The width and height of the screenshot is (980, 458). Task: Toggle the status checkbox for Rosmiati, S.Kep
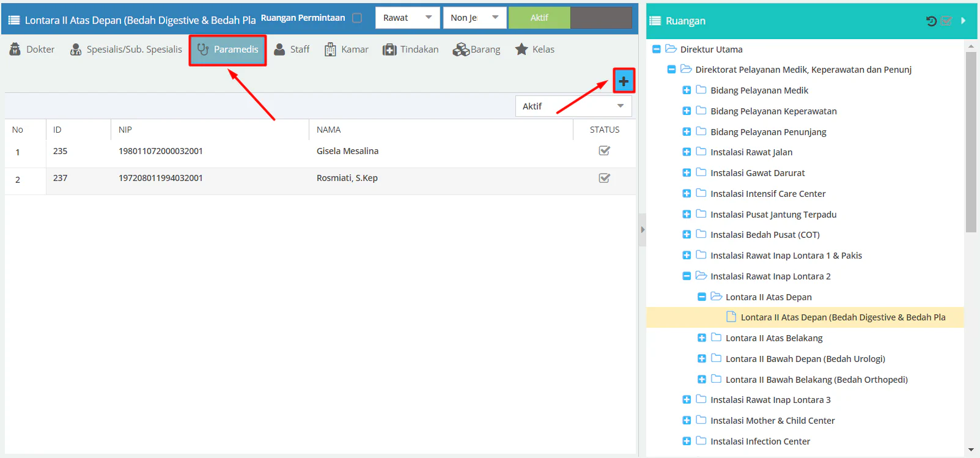604,178
